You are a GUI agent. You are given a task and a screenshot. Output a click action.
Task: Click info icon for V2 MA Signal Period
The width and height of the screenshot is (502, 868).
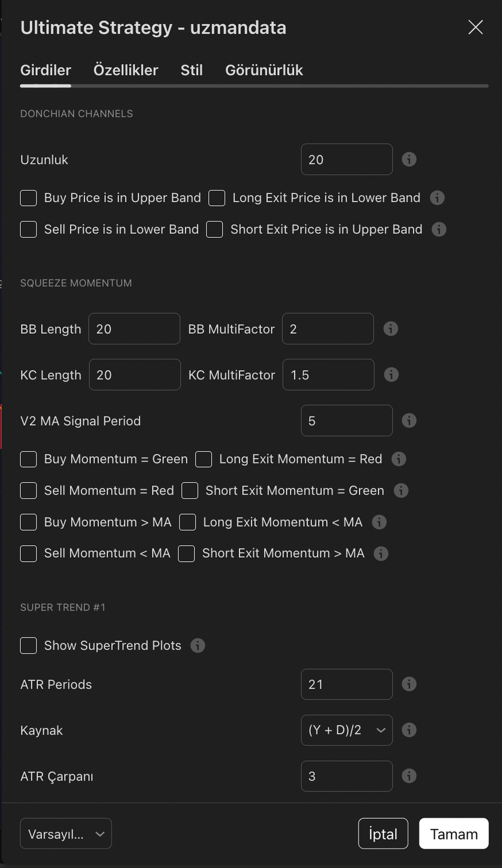(409, 421)
